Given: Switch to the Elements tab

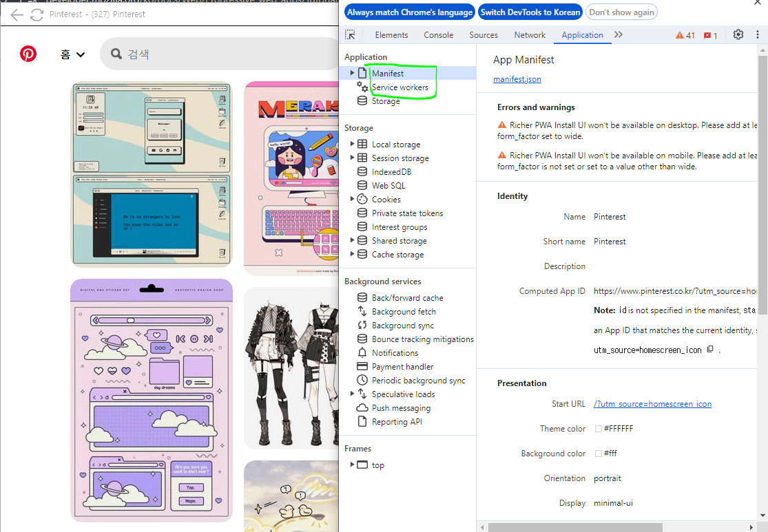Looking at the screenshot, I should point(391,35).
